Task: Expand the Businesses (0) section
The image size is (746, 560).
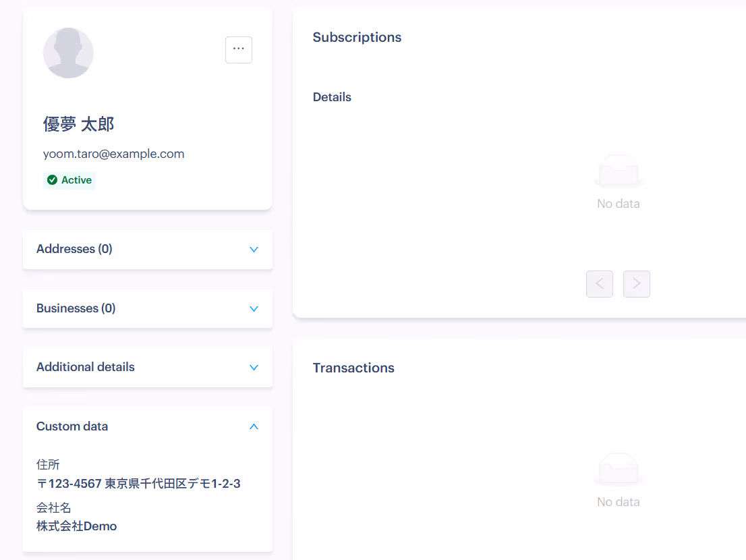Action: point(254,309)
